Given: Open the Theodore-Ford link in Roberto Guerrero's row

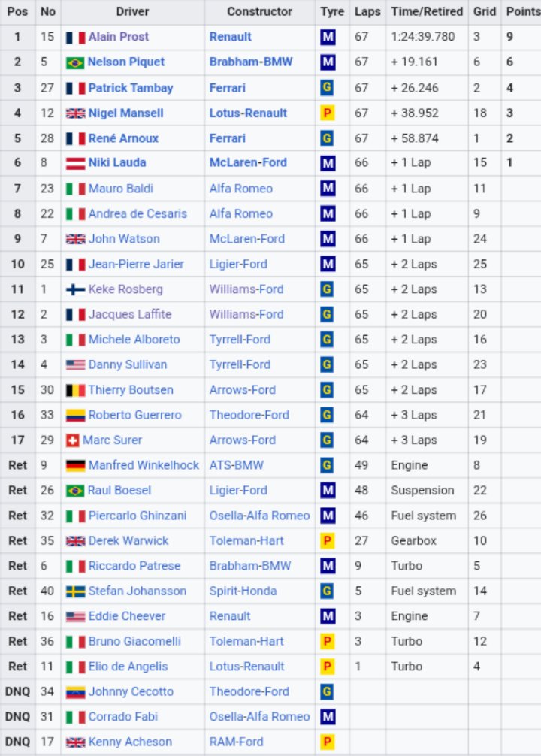Looking at the screenshot, I should point(249,415).
